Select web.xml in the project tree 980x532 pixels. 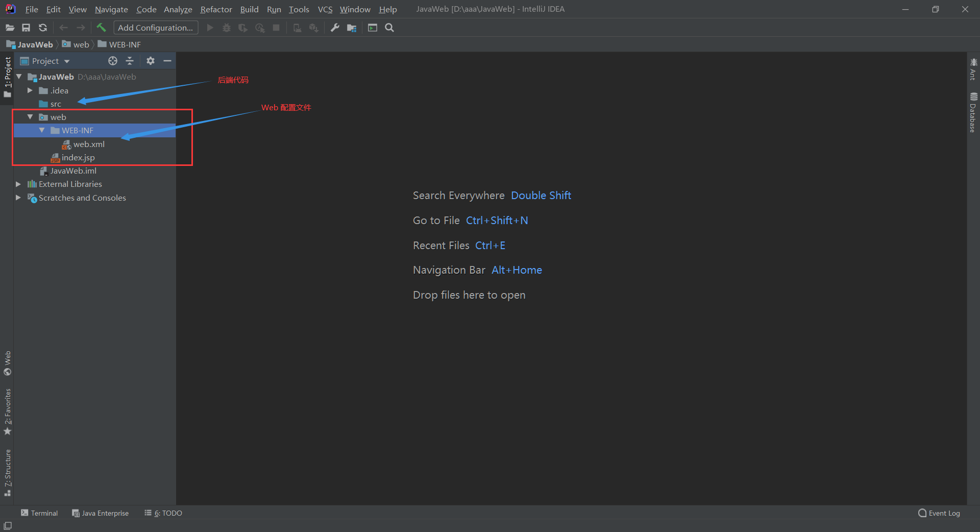click(89, 144)
